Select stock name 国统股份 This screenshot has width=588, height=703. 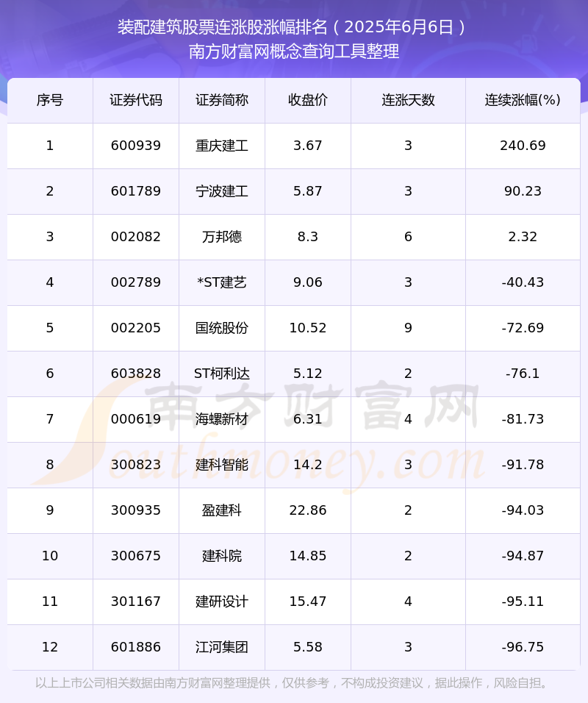click(x=222, y=328)
